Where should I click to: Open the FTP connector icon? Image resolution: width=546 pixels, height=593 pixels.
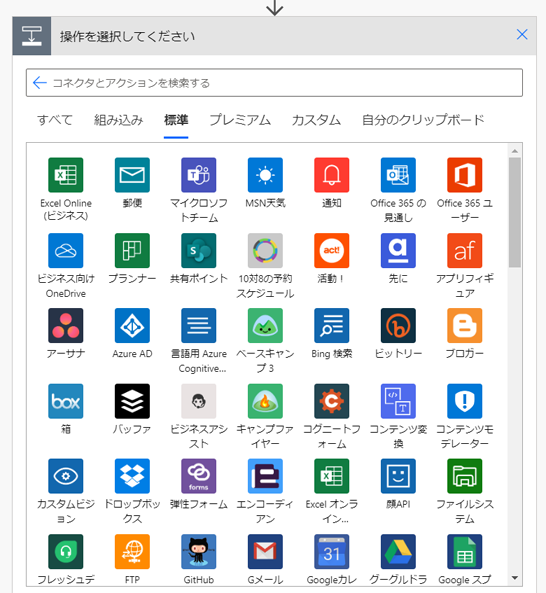click(132, 552)
